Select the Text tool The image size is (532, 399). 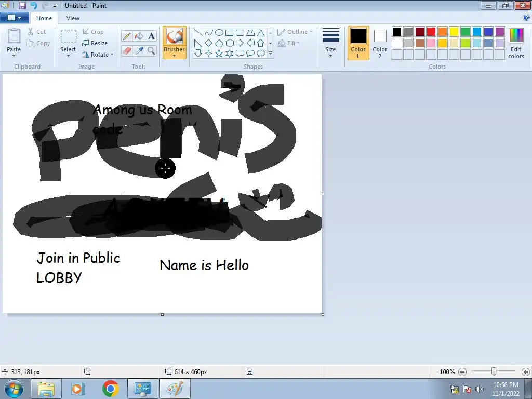point(151,36)
